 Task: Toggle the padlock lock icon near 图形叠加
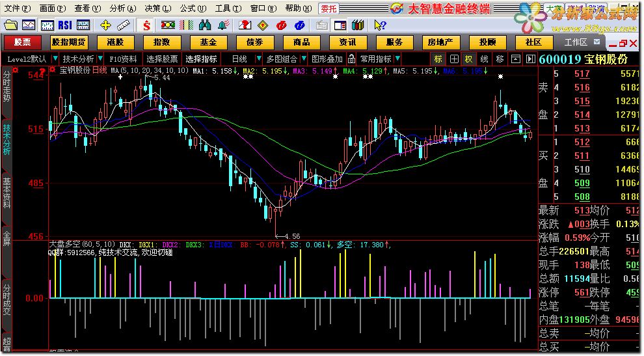(351, 59)
